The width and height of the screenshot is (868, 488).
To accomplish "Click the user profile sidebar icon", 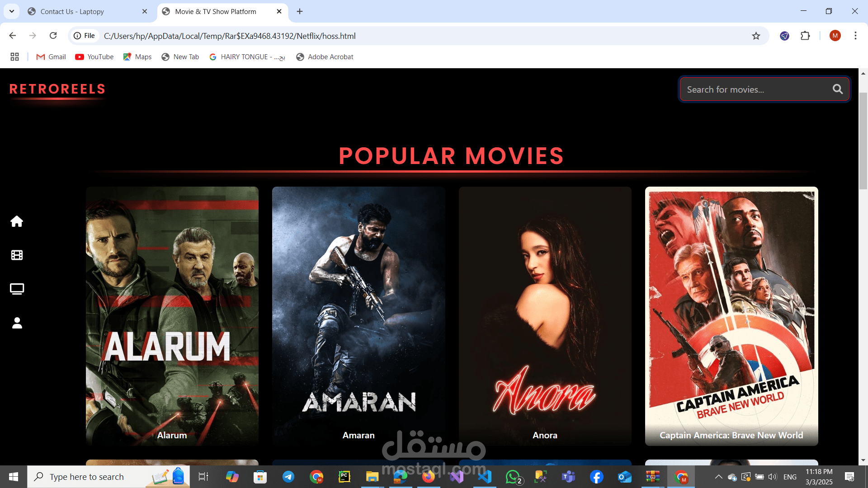I will [17, 323].
